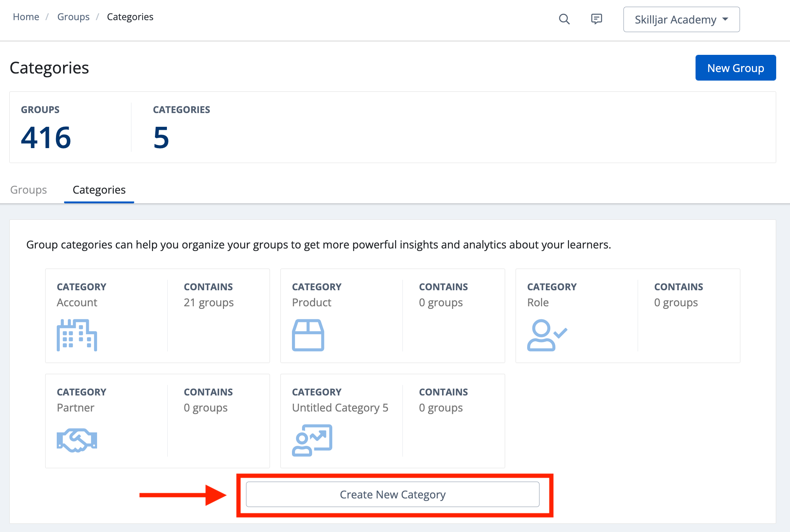Go to Home breadcrumb link
790x532 pixels.
coord(26,17)
